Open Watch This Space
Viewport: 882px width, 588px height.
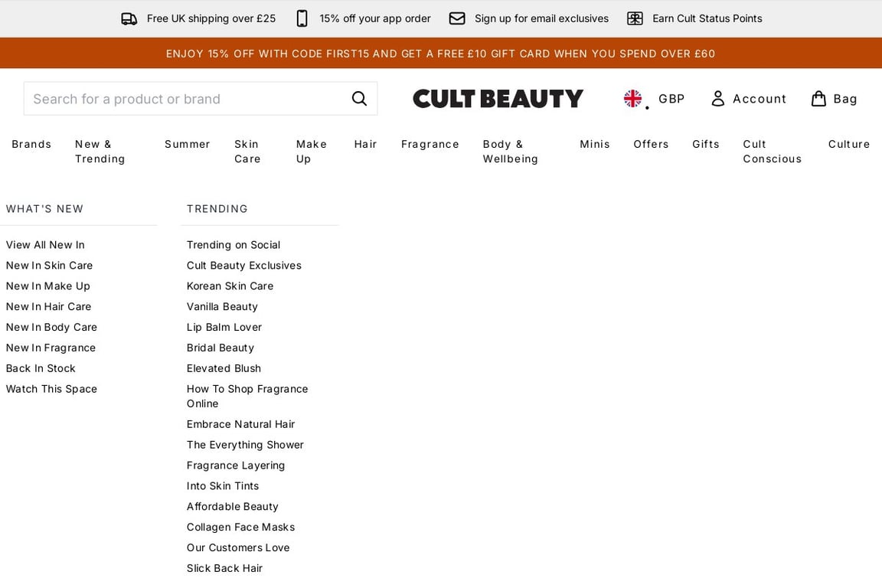pyautogui.click(x=52, y=389)
